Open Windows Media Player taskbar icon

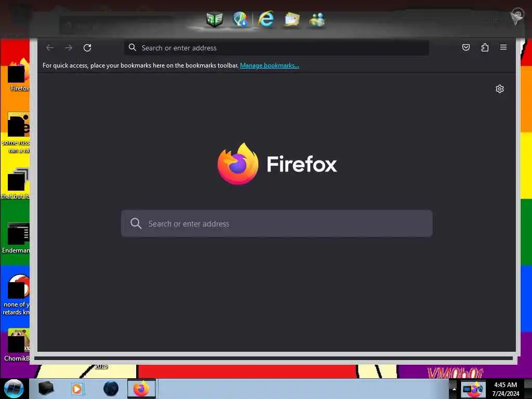pos(77,389)
